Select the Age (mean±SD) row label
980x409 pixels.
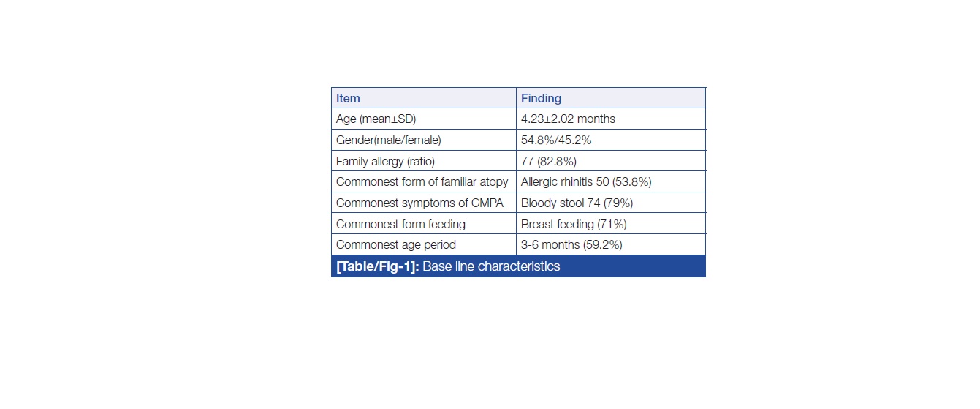[376, 119]
